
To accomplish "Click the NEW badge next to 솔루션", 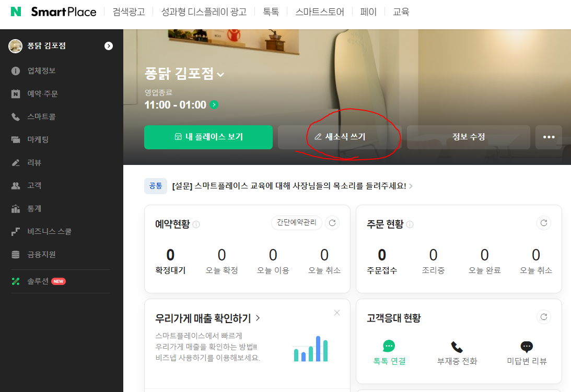I will (59, 281).
